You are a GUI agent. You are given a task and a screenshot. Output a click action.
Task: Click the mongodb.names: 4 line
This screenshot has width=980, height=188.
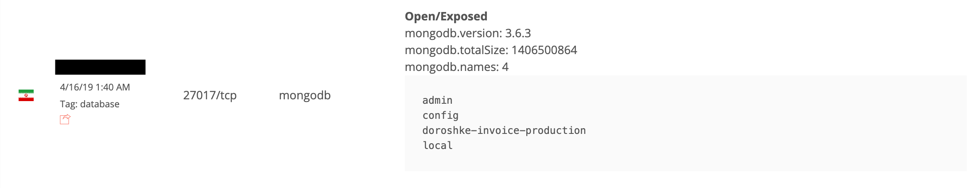456,67
